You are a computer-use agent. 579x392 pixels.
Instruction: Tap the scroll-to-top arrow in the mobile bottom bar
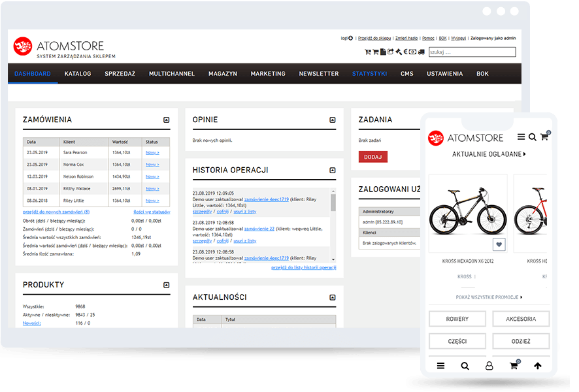point(538,366)
